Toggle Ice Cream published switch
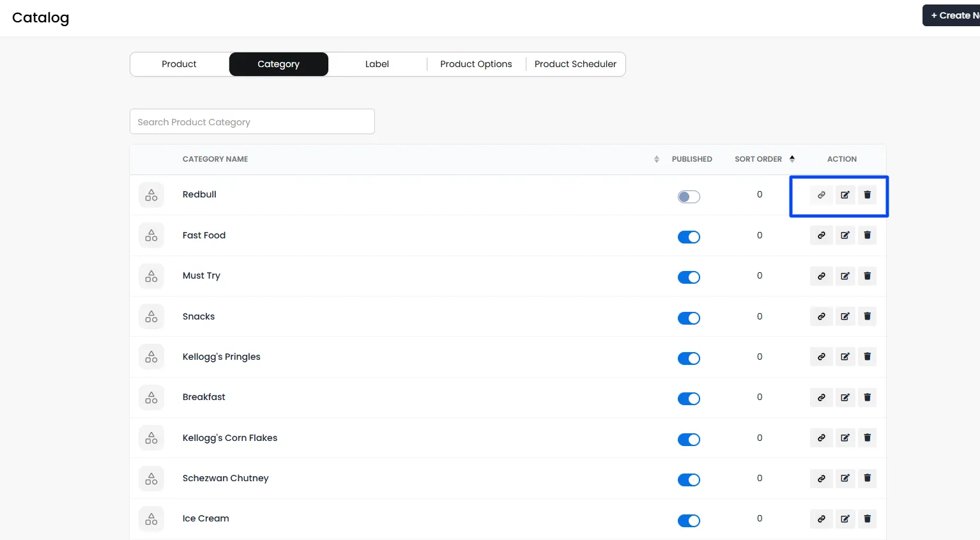 click(689, 521)
